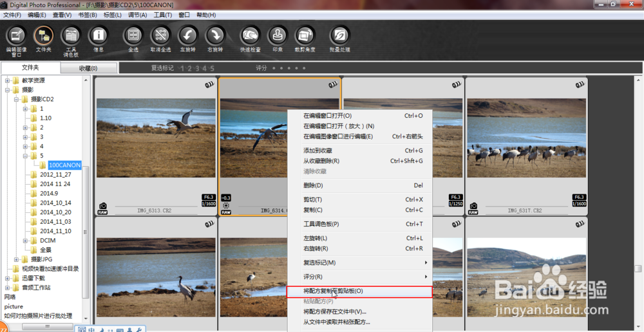Click the RAW badge on IMG_6313.CR2
Viewport: 644px width, 332px height.
(x=102, y=212)
